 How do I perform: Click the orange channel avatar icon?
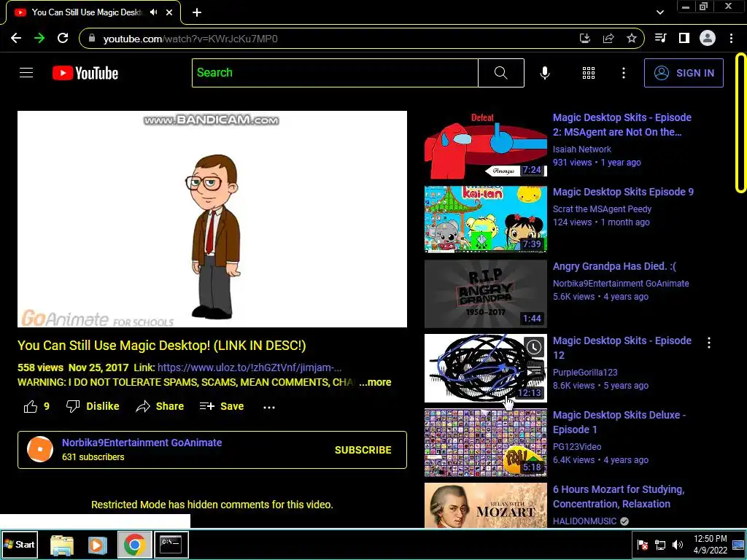pyautogui.click(x=40, y=449)
